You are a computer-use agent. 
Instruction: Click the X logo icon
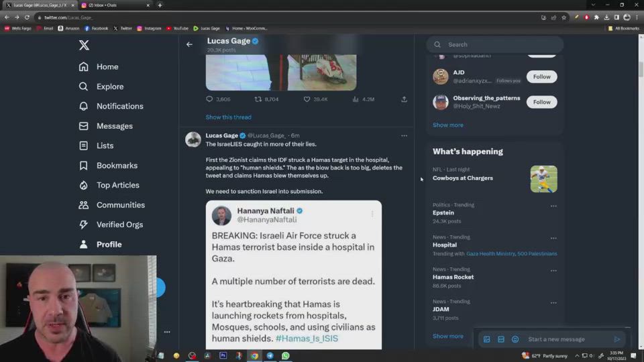[84, 45]
